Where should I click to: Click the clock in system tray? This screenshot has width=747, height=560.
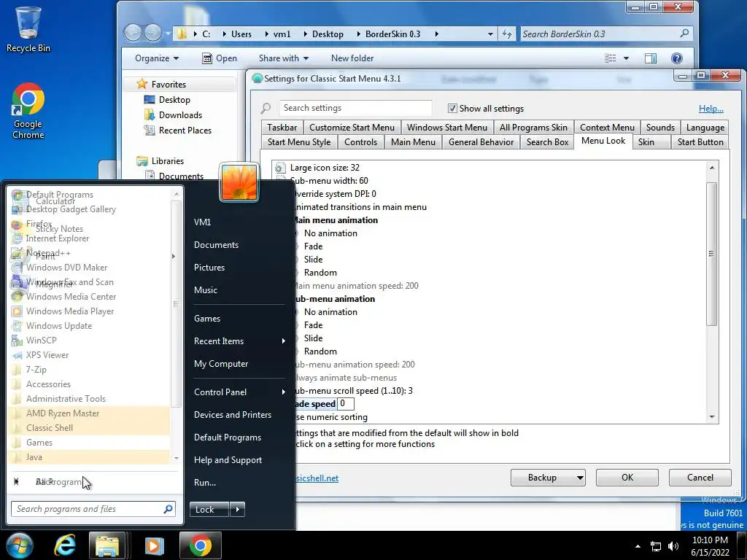(710, 546)
